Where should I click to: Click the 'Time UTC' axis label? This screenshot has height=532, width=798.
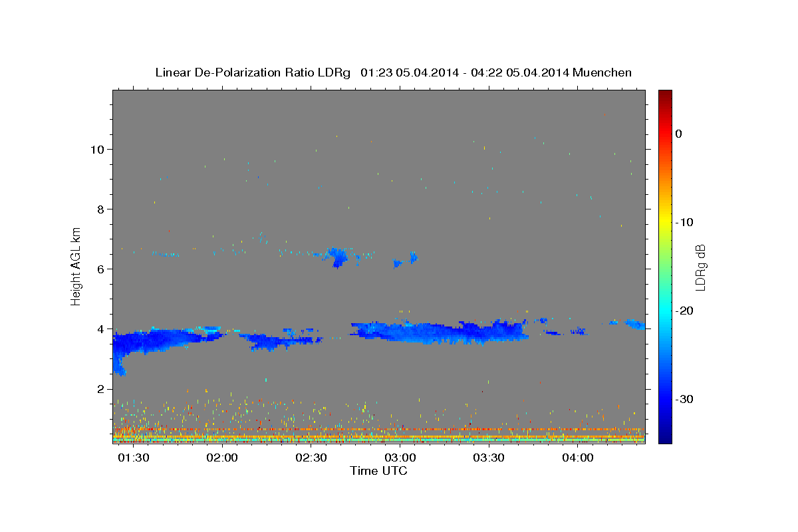[378, 471]
